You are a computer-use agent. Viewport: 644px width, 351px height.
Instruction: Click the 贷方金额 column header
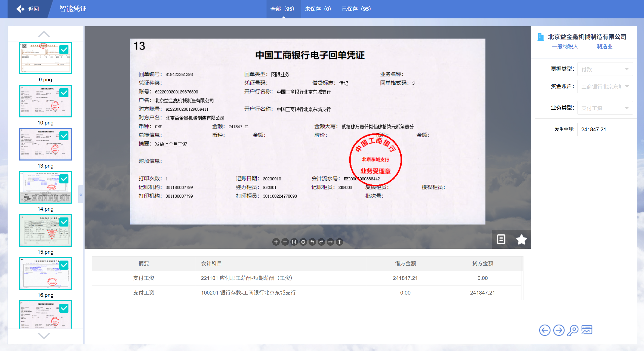[x=483, y=263]
